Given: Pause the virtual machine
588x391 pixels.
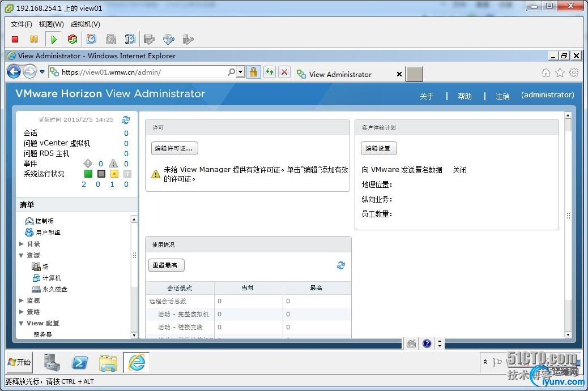Looking at the screenshot, I should pyautogui.click(x=34, y=39).
